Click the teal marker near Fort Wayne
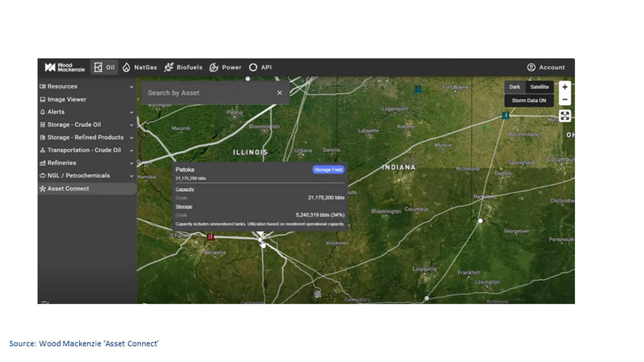This screenshot has height=362, width=644. [418, 89]
